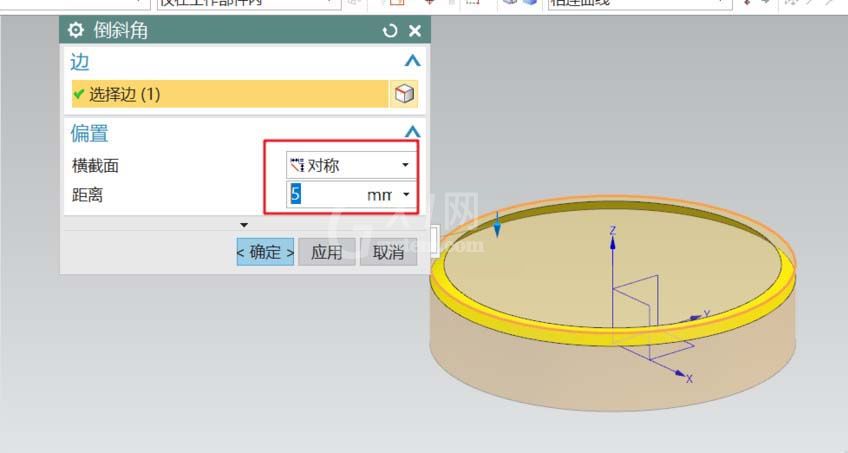The height and width of the screenshot is (453, 848).
Task: Open the 横截面 对称 dropdown
Action: click(351, 165)
